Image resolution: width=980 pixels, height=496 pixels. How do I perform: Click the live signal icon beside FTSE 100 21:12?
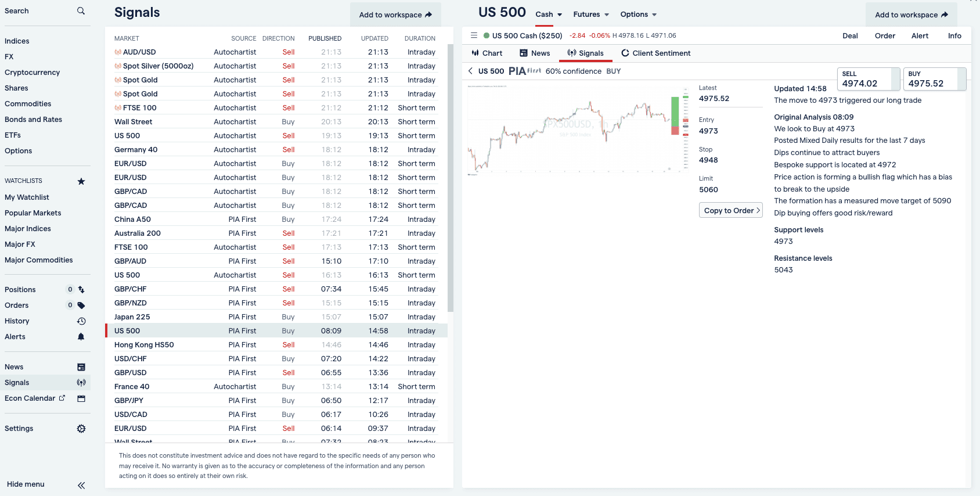118,108
